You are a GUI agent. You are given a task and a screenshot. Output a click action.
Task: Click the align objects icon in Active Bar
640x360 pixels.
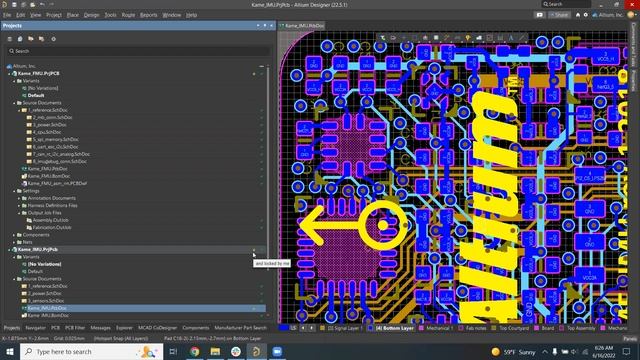(x=425, y=38)
